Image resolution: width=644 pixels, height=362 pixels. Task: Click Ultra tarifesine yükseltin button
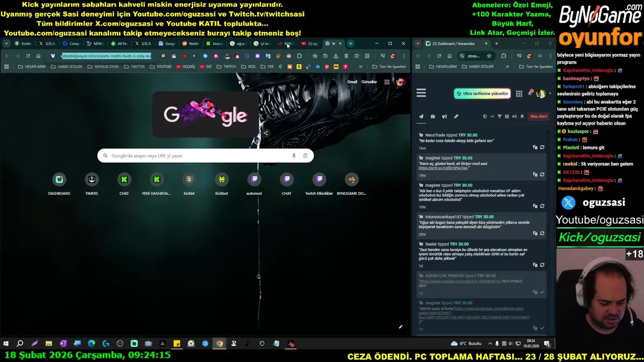482,94
